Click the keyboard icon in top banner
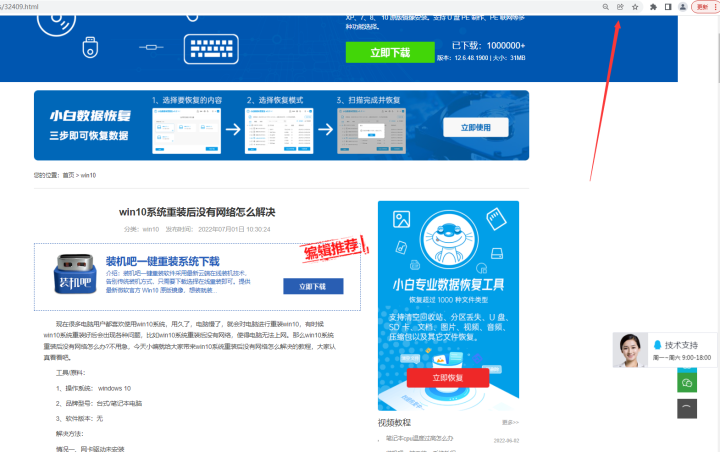720x452 pixels. tap(211, 49)
